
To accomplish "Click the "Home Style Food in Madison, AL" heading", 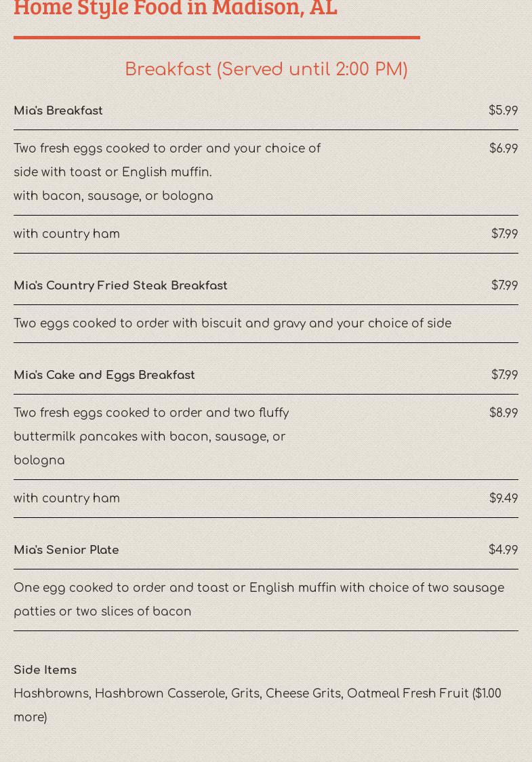I will point(176,8).
